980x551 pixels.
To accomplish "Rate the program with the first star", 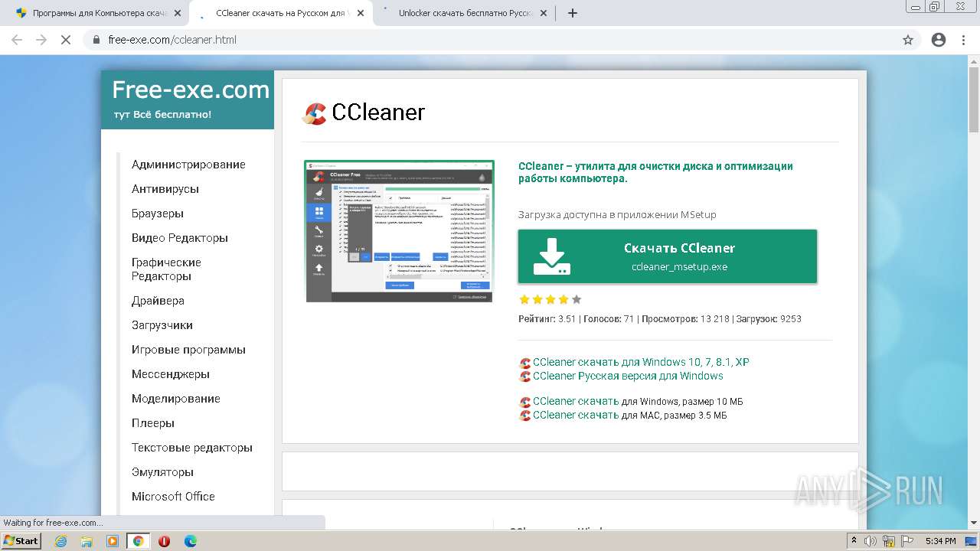I will point(524,299).
